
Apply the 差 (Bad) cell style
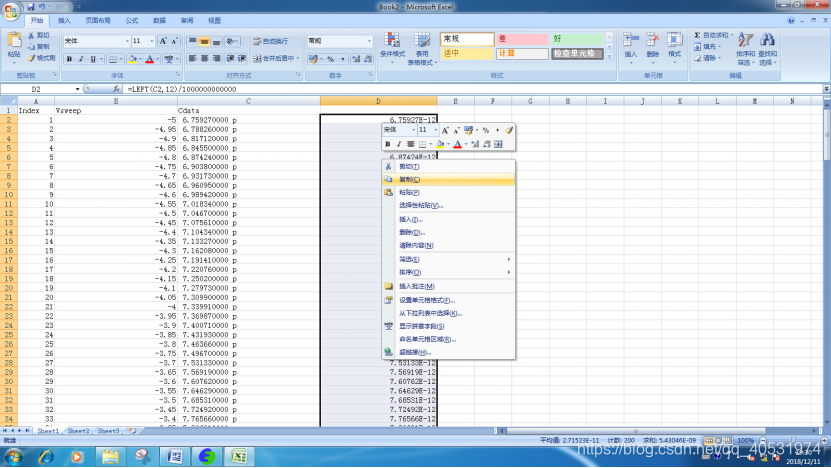(x=522, y=39)
